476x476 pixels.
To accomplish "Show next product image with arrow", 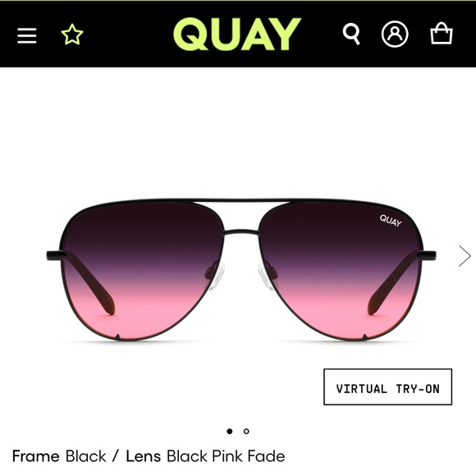I will coord(465,256).
